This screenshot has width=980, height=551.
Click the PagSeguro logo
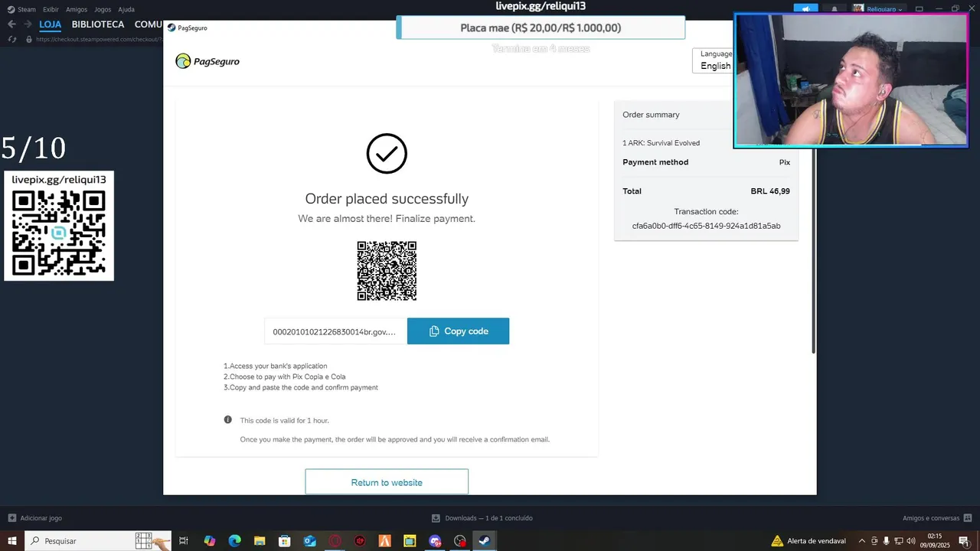tap(207, 61)
